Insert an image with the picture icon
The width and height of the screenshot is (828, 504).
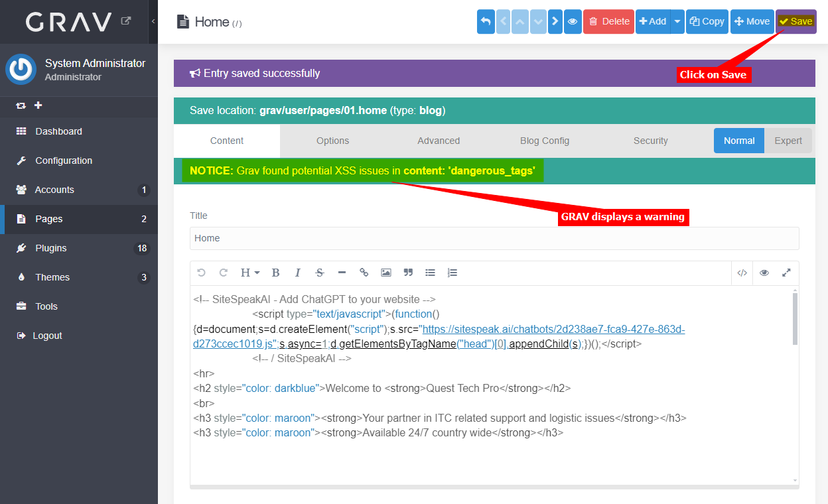point(386,273)
